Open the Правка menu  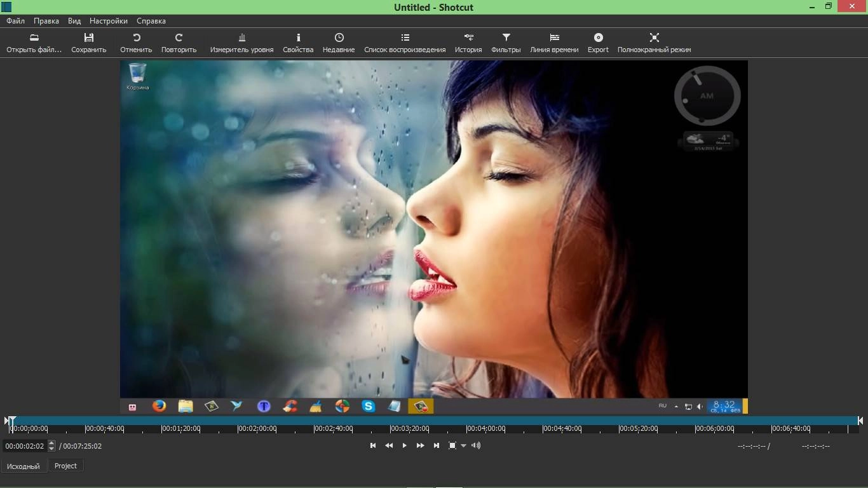tap(46, 20)
